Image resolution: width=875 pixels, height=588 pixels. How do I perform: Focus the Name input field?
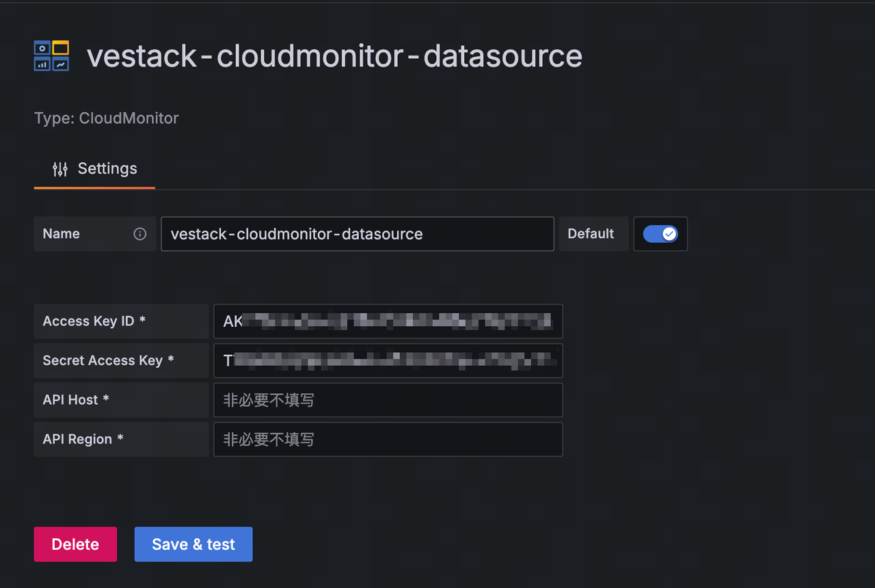[x=358, y=234]
